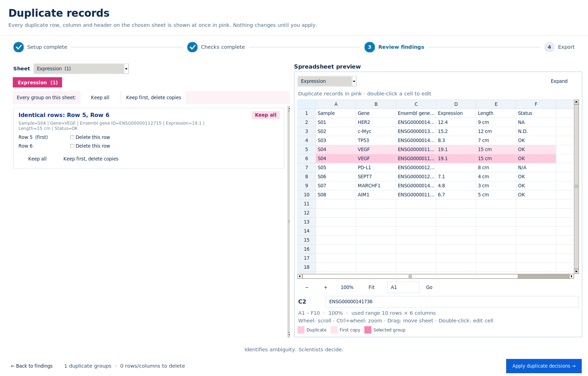588x376 pixels.
Task: Zoom in with the plus button
Action: click(x=325, y=287)
